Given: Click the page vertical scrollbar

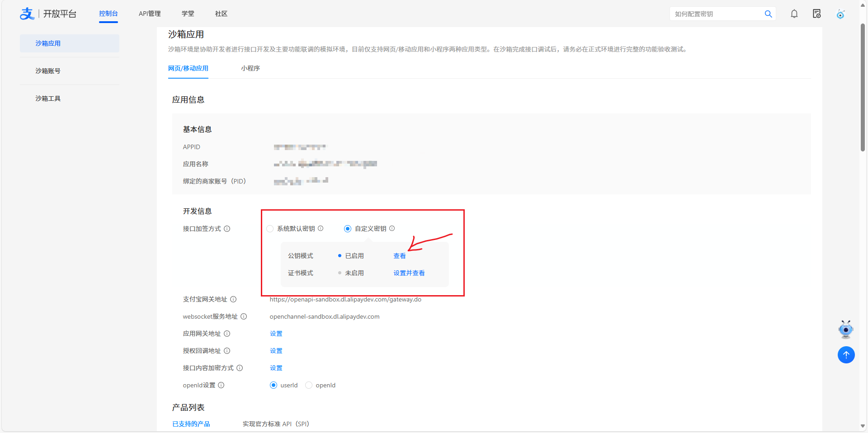Looking at the screenshot, I should coord(863,88).
